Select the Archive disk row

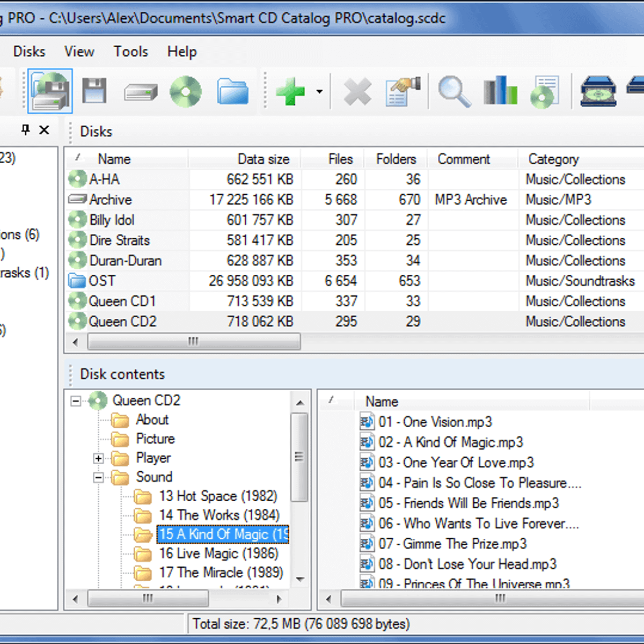111,199
